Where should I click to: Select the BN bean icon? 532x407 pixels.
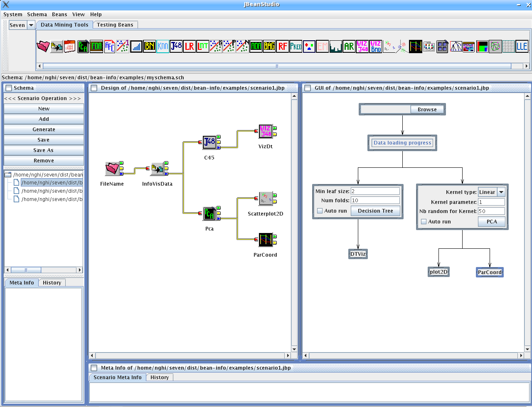pos(150,46)
